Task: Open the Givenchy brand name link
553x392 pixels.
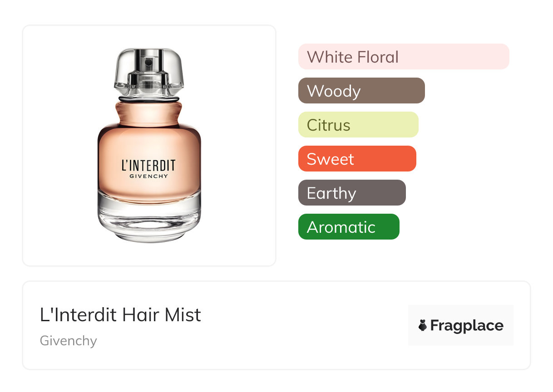Action: coord(69,341)
